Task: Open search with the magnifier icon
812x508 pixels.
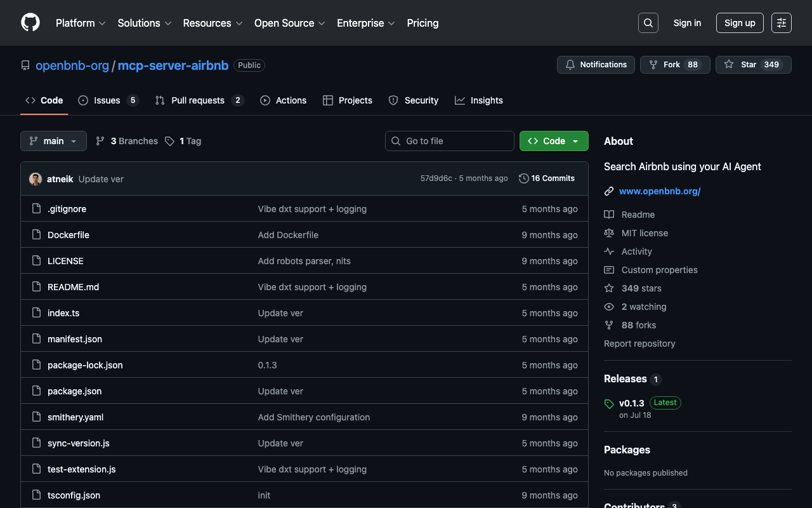Action: pos(648,23)
